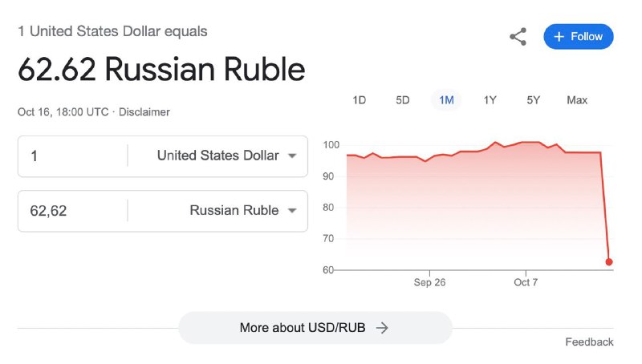
Task: Switch chart to 5Y range
Action: coord(533,100)
